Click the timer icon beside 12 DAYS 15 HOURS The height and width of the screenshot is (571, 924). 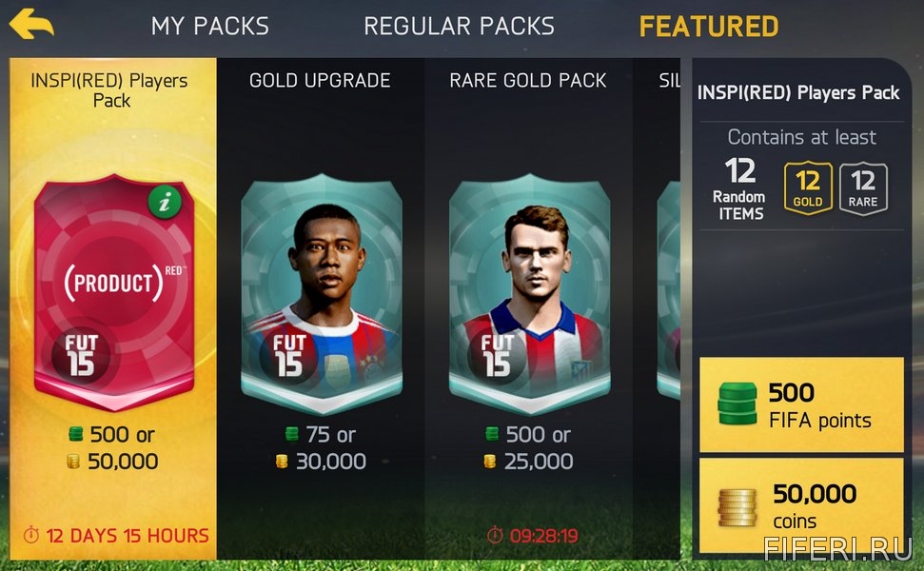pyautogui.click(x=31, y=535)
